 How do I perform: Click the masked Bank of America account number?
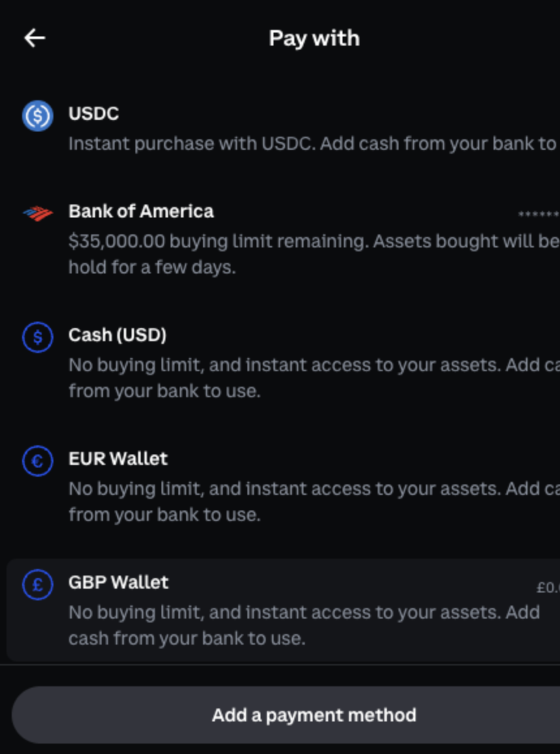click(539, 214)
